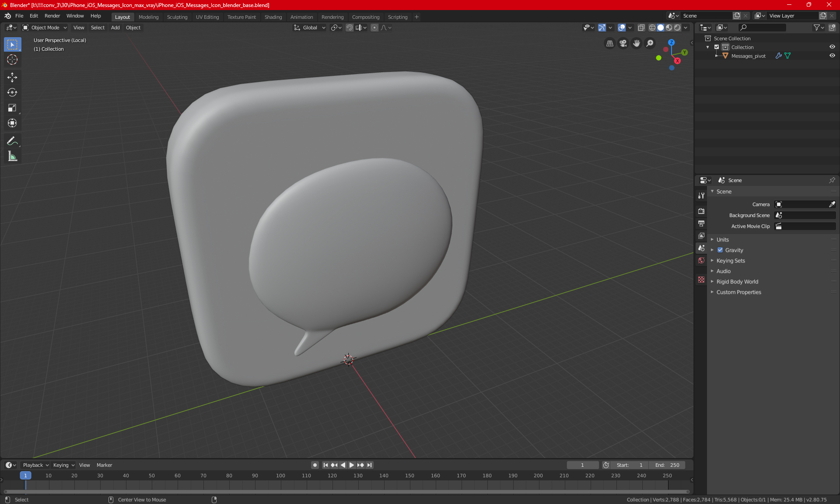This screenshot has height=504, width=840.
Task: Click frame 100 on timeline ruler
Action: click(x=280, y=476)
